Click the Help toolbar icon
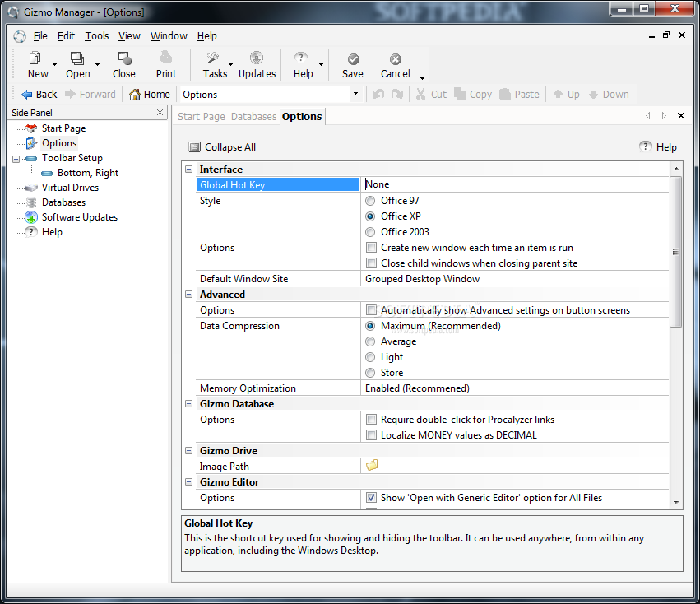 (301, 58)
